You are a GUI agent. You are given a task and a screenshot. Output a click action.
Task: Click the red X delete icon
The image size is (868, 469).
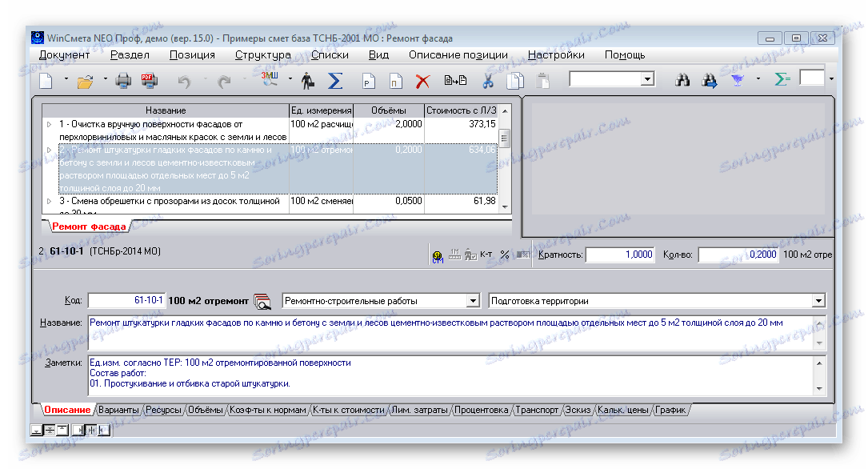coord(422,82)
